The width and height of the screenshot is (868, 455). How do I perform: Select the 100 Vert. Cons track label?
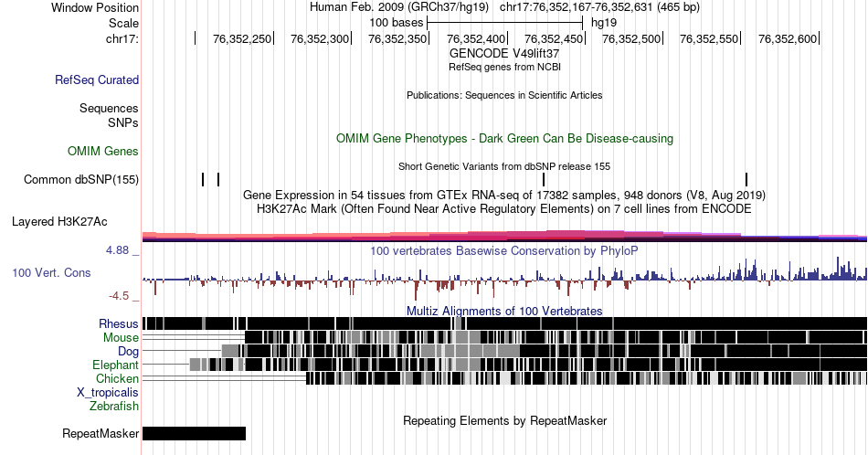click(x=51, y=272)
